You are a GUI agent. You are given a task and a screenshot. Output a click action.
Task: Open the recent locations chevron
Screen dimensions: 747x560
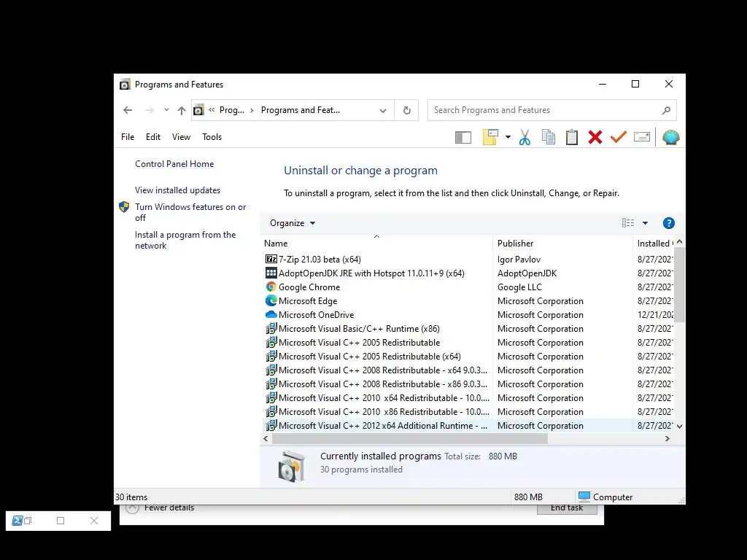[x=166, y=110]
